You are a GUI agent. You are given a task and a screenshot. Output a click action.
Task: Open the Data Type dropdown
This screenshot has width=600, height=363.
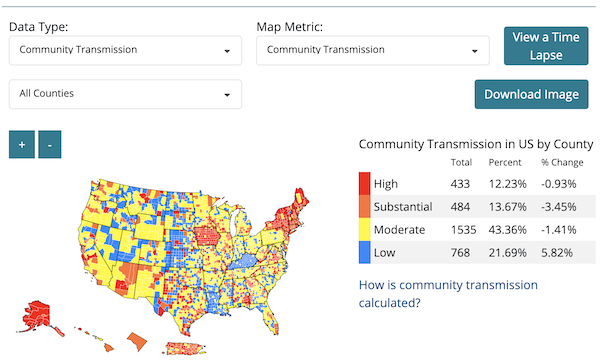click(125, 50)
